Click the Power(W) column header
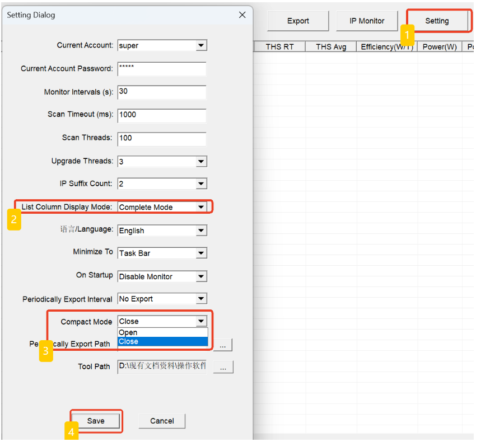504x442 pixels. [440, 47]
